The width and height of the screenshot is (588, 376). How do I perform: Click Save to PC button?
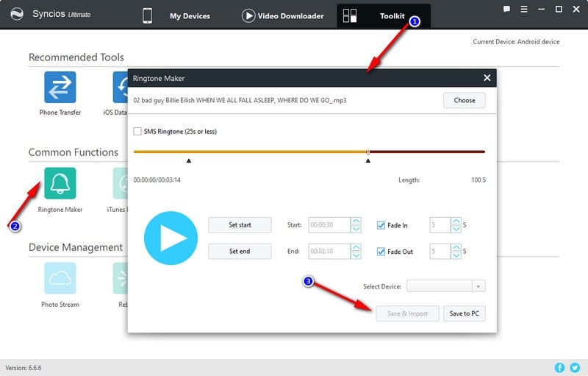(x=465, y=313)
